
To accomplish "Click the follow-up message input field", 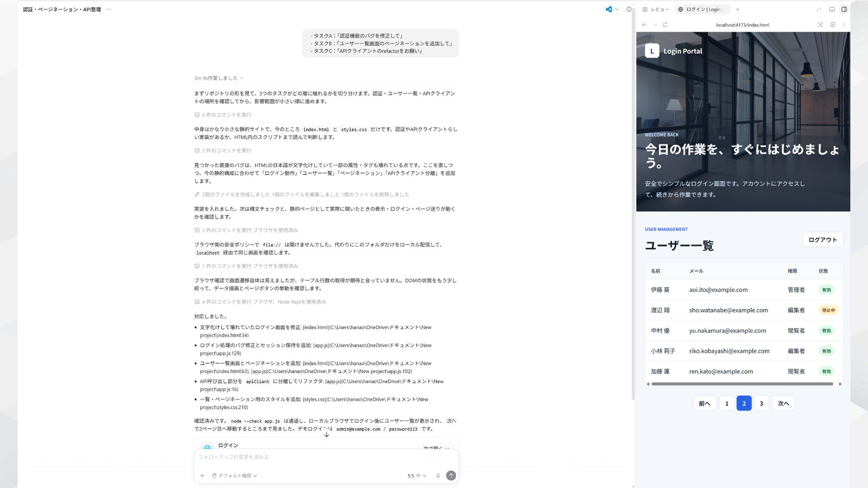I will 326,457.
